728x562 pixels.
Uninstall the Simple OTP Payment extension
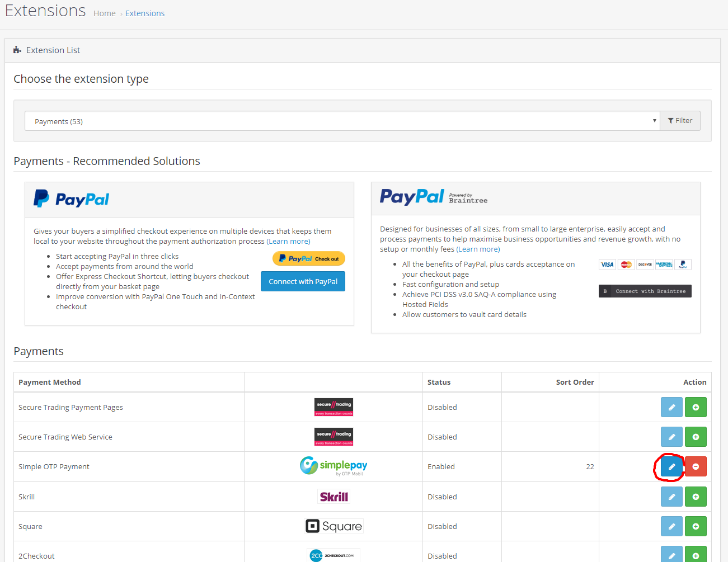pos(696,466)
